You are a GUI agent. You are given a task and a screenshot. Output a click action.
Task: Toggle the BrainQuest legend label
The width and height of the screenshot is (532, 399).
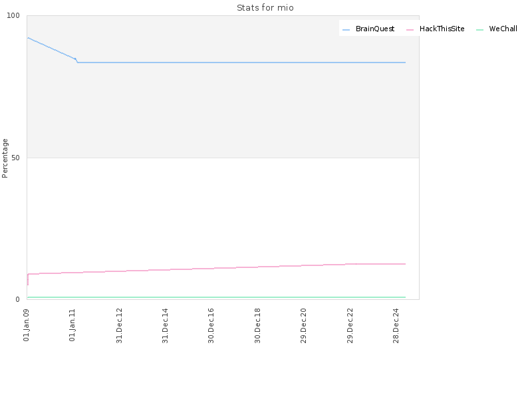coord(375,29)
